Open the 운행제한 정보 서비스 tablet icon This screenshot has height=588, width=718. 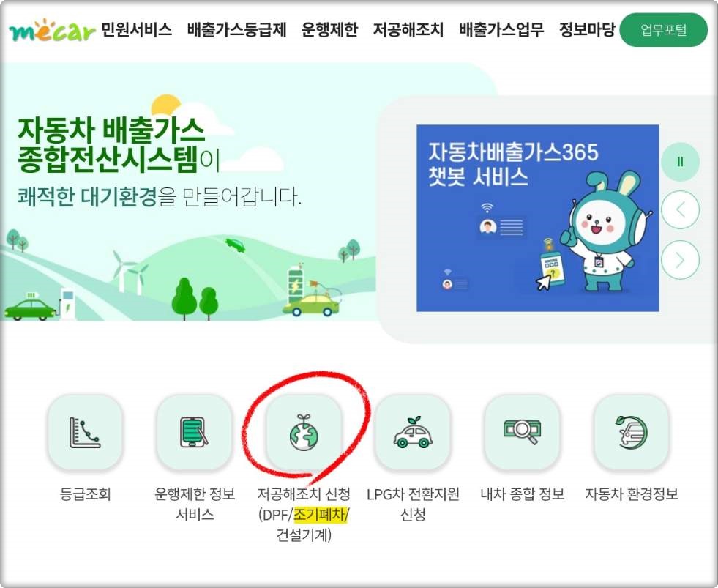click(194, 432)
